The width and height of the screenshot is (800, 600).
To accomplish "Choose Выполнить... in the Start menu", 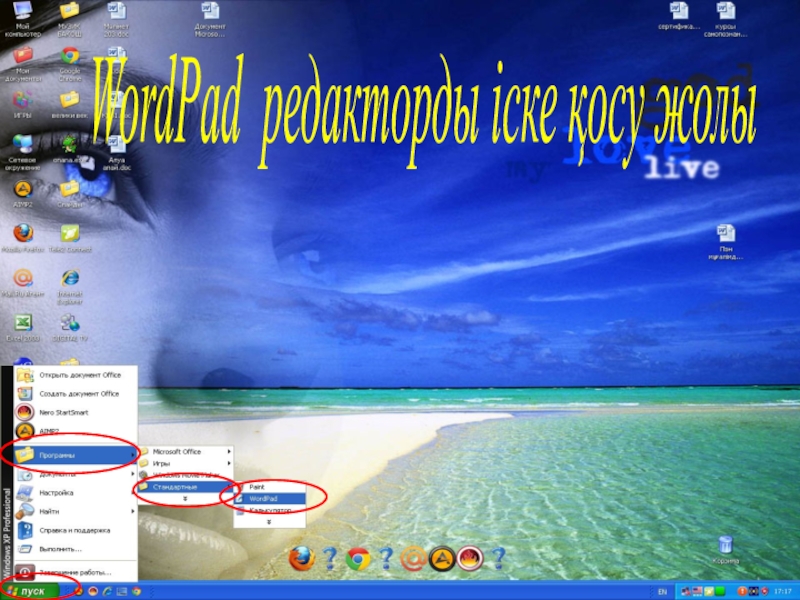I will coord(76,549).
